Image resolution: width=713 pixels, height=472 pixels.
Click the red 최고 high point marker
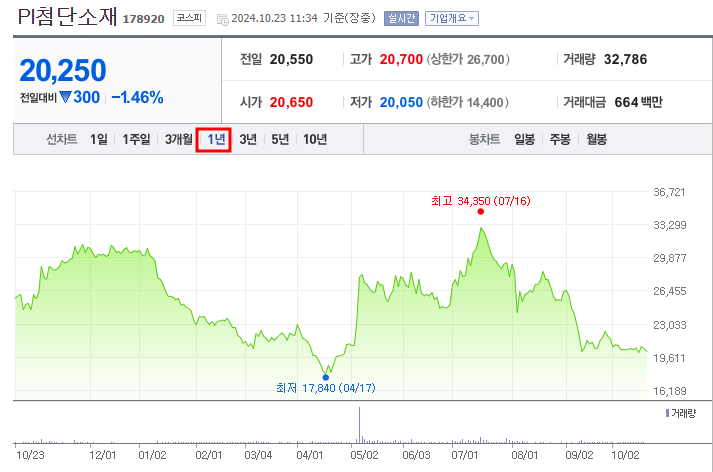[481, 211]
